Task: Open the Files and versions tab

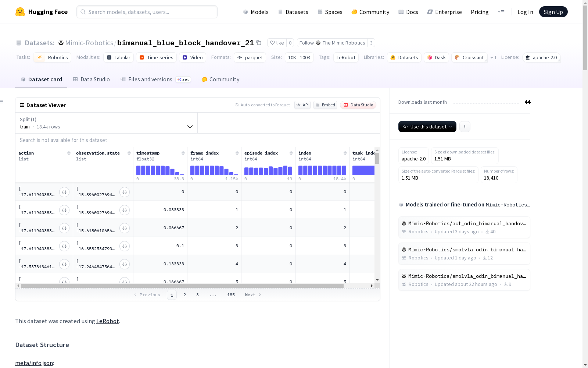Action: pyautogui.click(x=155, y=79)
